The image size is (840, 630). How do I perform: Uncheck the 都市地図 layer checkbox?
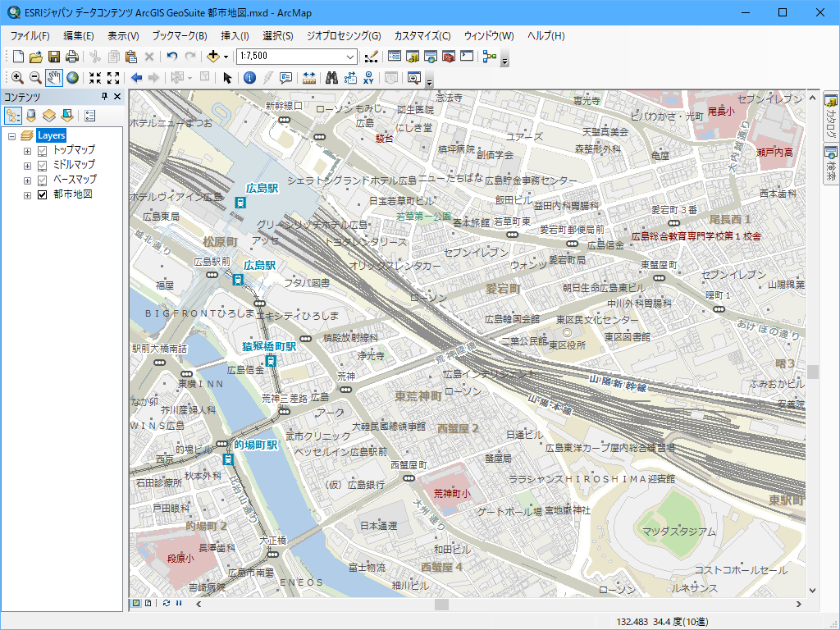[x=43, y=195]
